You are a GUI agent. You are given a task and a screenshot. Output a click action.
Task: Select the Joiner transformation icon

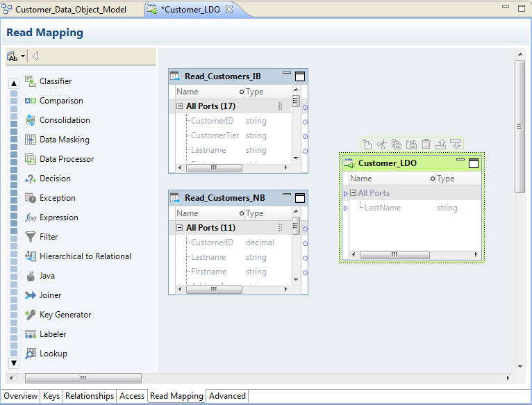(x=31, y=295)
